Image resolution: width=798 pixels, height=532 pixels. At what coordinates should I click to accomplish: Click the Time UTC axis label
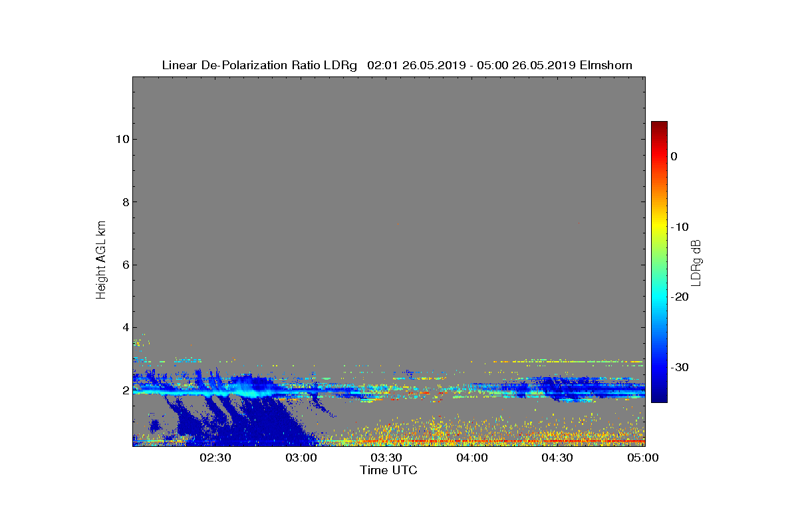389,470
